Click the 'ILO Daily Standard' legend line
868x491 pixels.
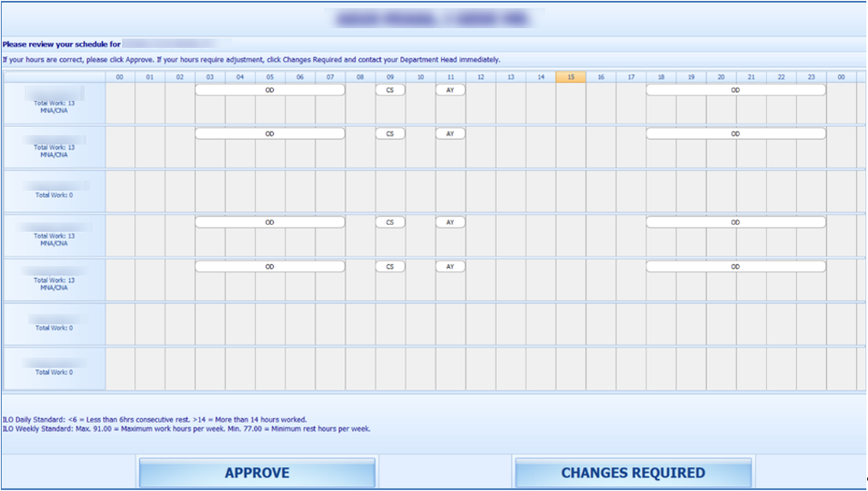tap(155, 420)
